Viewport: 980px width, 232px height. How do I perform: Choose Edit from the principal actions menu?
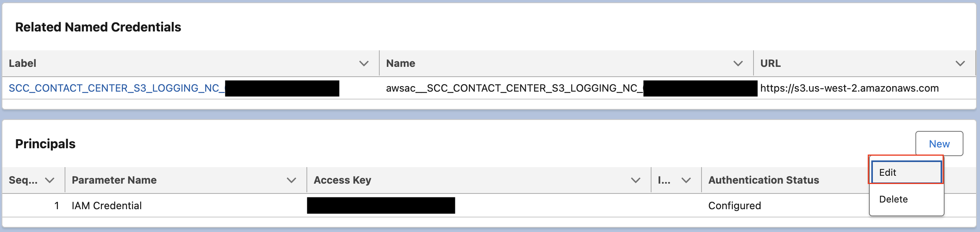[906, 172]
